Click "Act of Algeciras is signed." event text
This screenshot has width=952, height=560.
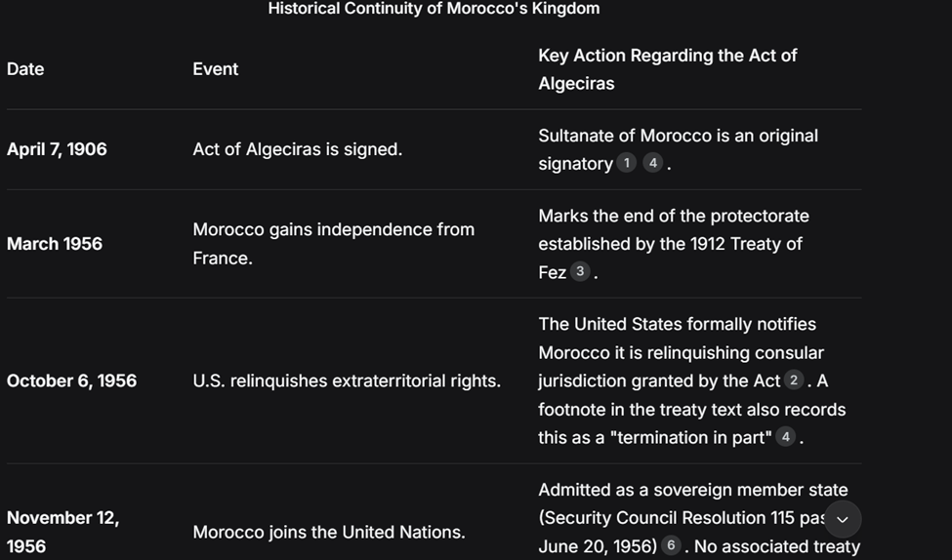pyautogui.click(x=297, y=149)
